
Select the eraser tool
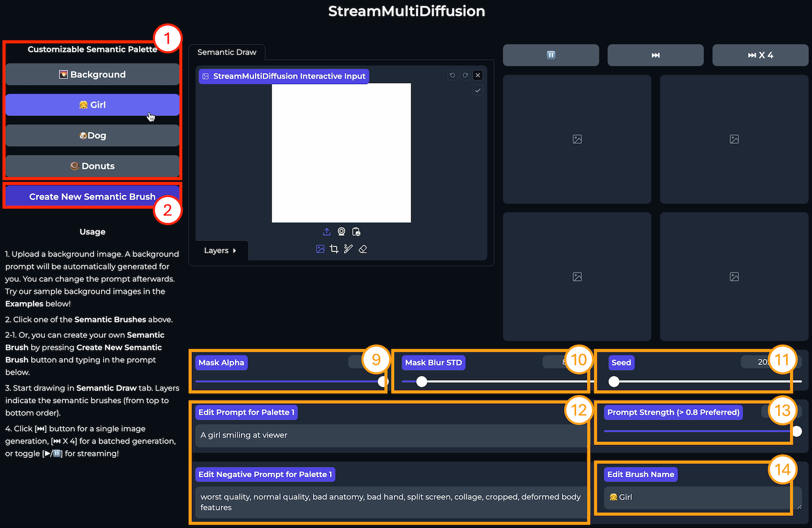coord(363,249)
